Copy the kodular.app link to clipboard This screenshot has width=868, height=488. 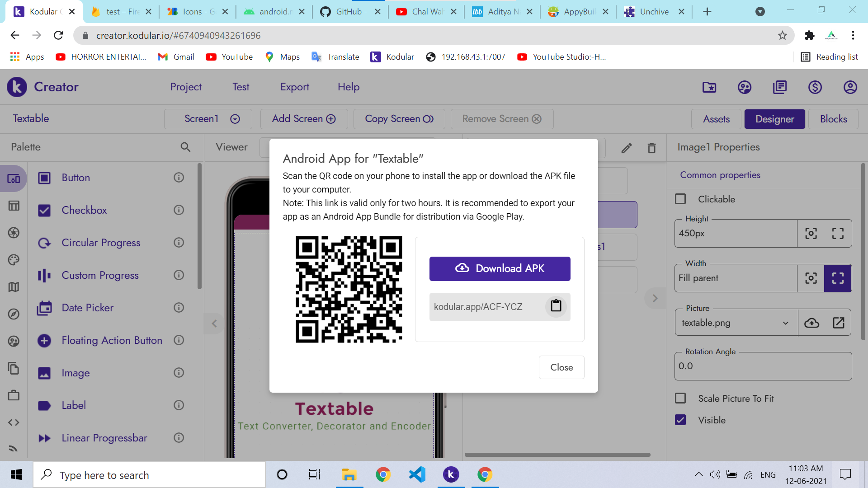point(556,306)
